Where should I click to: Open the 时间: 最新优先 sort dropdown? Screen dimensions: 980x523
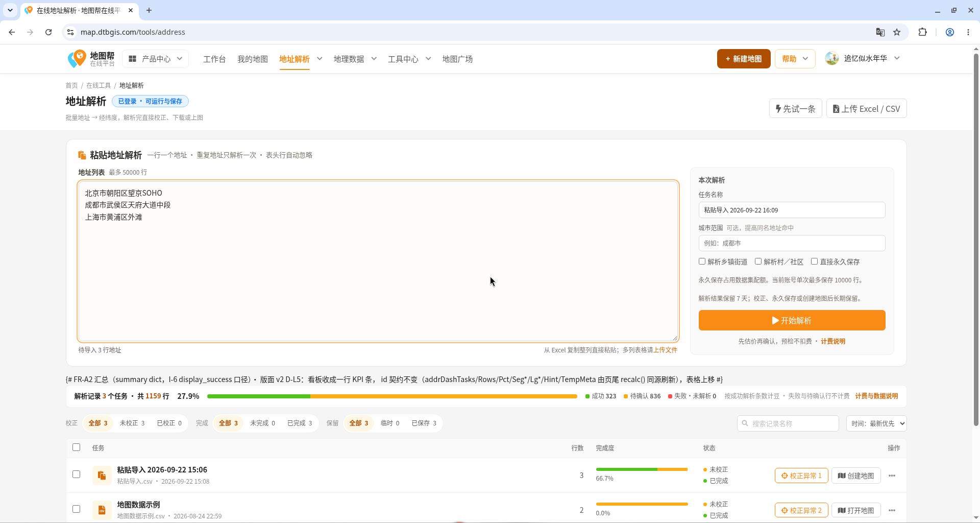click(x=876, y=423)
